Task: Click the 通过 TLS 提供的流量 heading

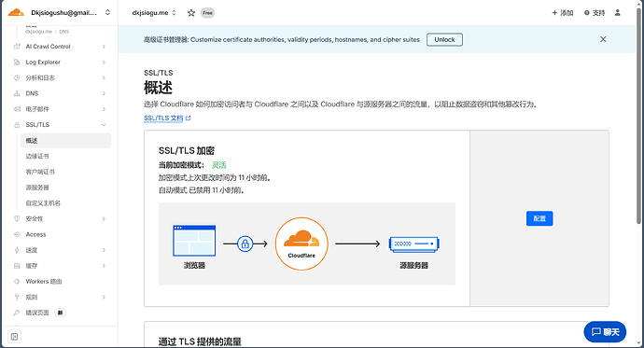Action: tap(200, 341)
